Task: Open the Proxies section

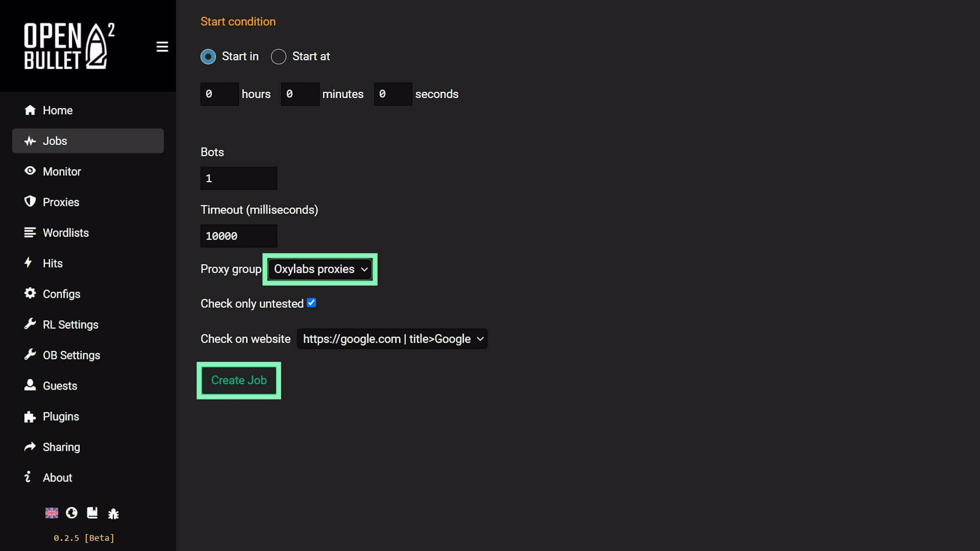Action: (88, 202)
